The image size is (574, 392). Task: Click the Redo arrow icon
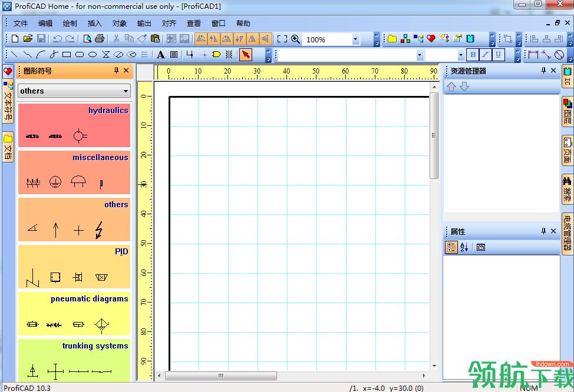point(70,39)
